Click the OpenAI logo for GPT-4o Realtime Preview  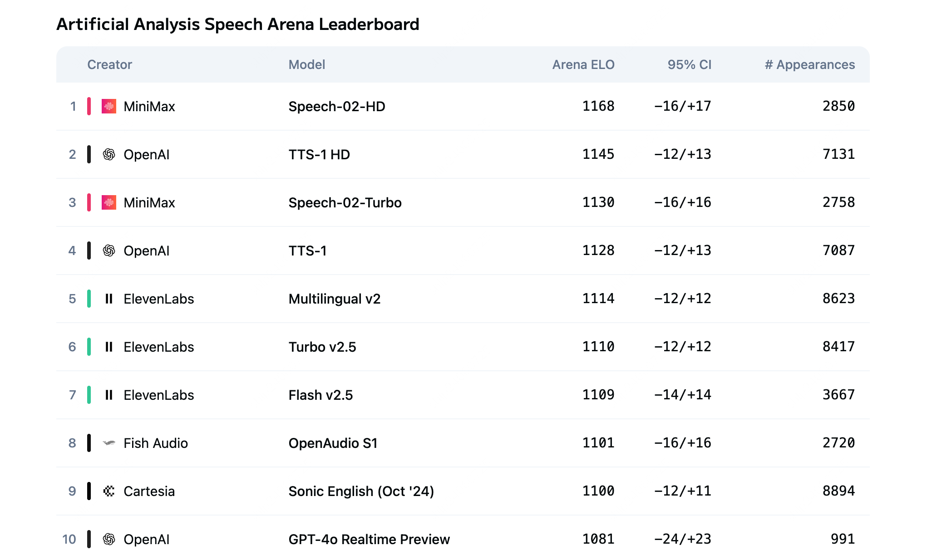click(108, 539)
